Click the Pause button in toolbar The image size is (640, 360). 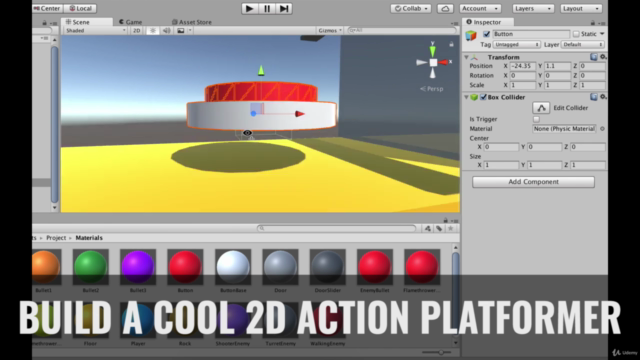(x=267, y=9)
